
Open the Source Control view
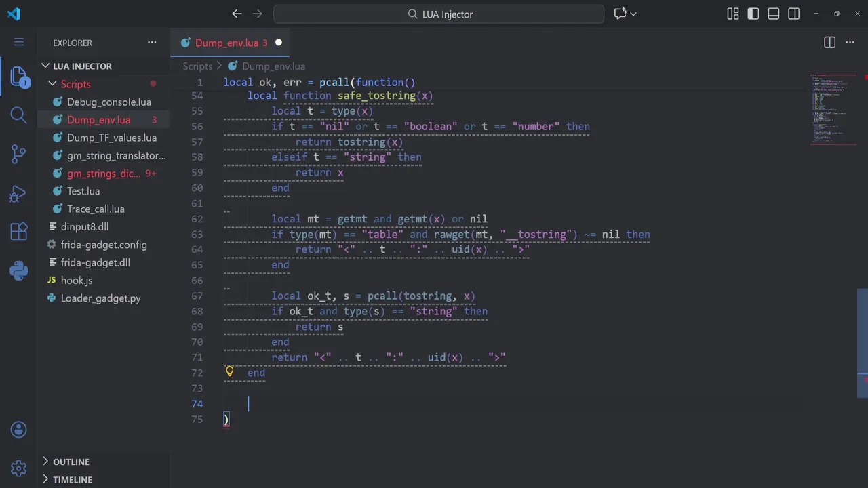pos(19,154)
